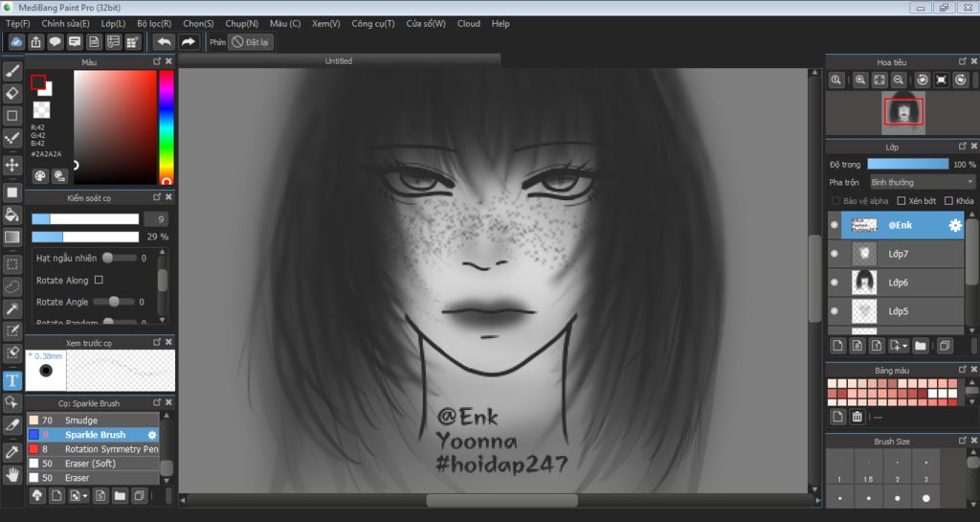Click the Undo arrow in toolbar
This screenshot has height=522, width=980.
click(x=165, y=42)
